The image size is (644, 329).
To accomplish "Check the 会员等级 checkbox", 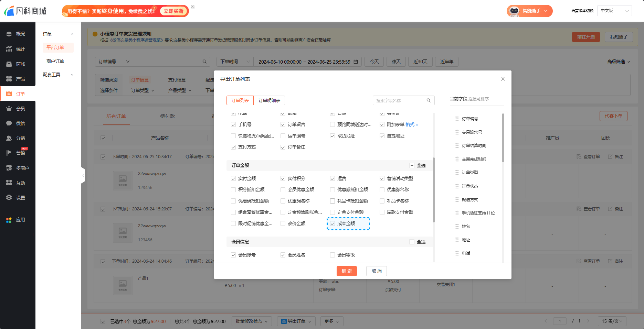I will click(x=332, y=255).
